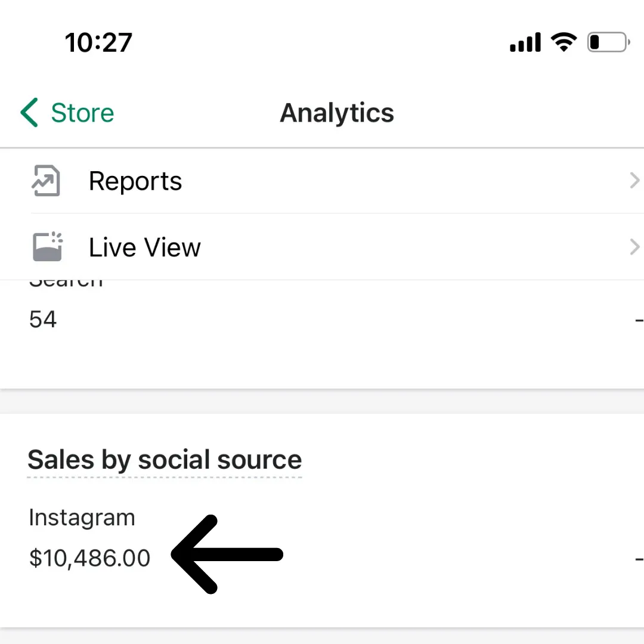644x644 pixels.
Task: Tap the battery indicator icon
Action: point(608,42)
